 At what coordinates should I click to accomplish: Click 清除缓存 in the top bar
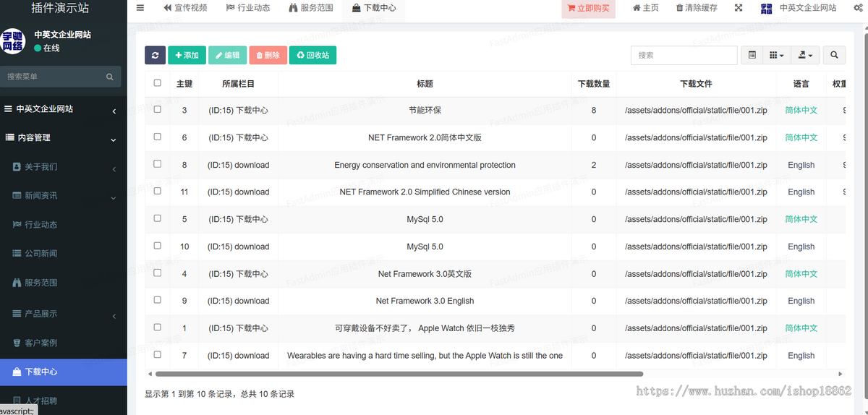[x=697, y=8]
